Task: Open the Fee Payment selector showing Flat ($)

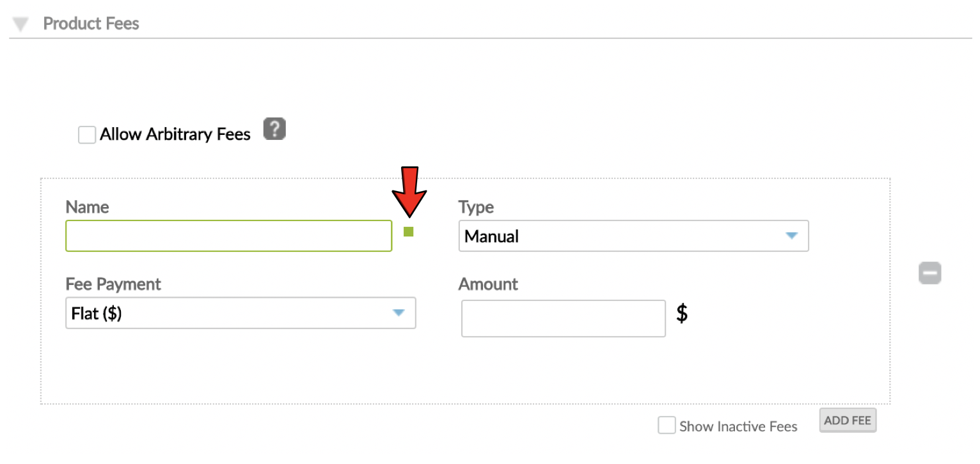Action: [241, 313]
